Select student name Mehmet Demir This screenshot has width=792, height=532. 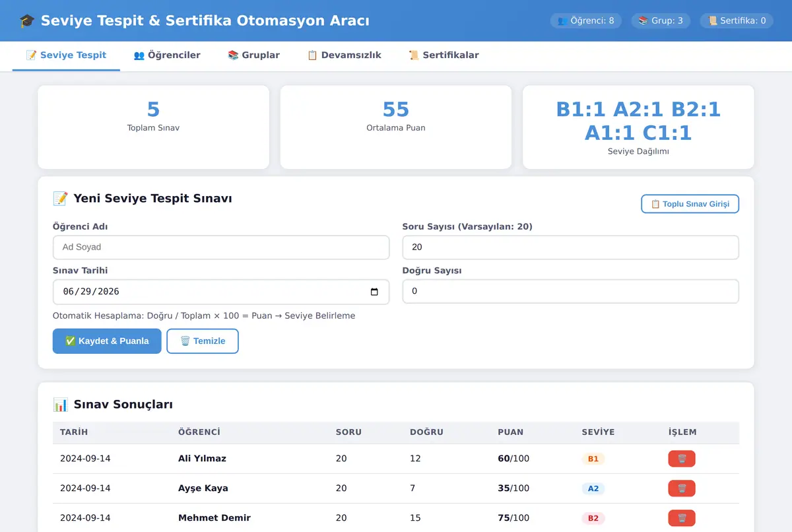coord(214,518)
